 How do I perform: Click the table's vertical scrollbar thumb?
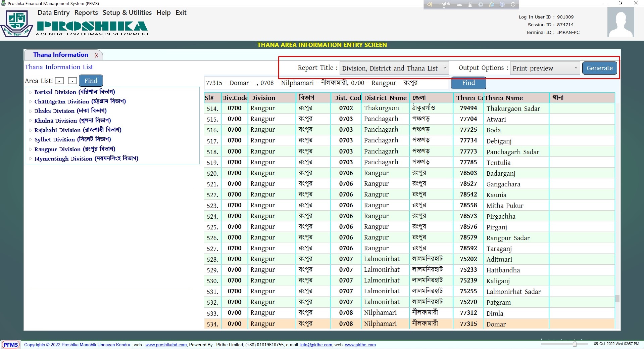(x=617, y=299)
